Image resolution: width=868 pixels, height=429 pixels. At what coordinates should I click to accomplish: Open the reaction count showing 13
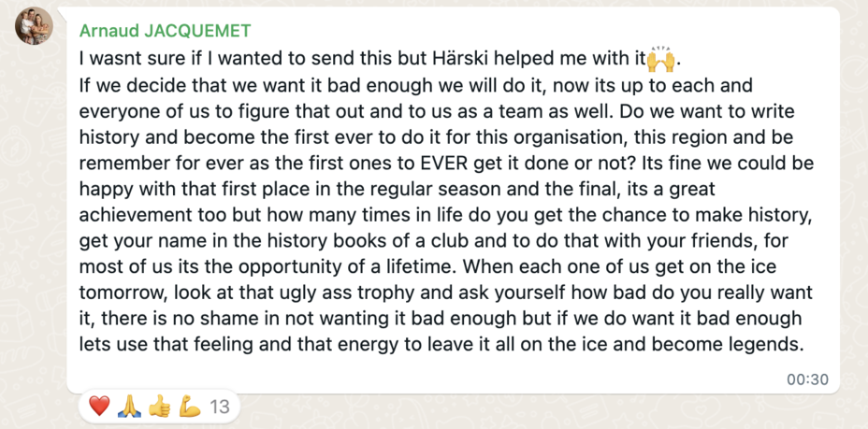pyautogui.click(x=220, y=408)
